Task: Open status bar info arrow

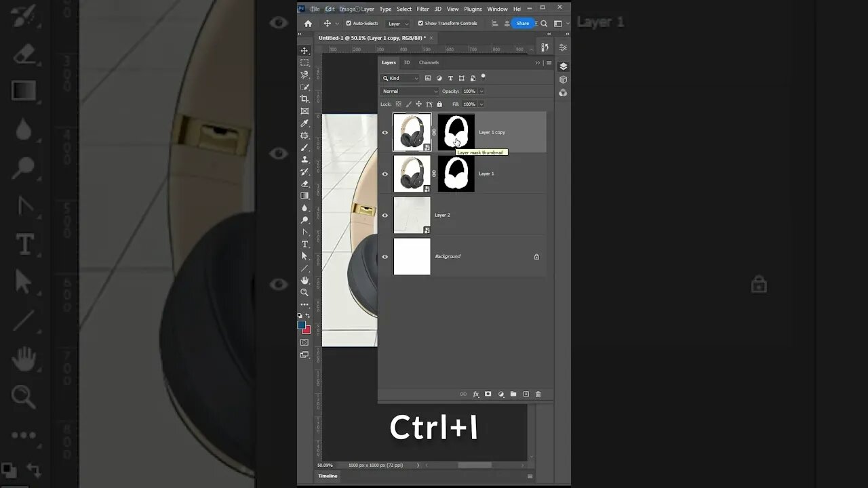Action: pos(418,465)
